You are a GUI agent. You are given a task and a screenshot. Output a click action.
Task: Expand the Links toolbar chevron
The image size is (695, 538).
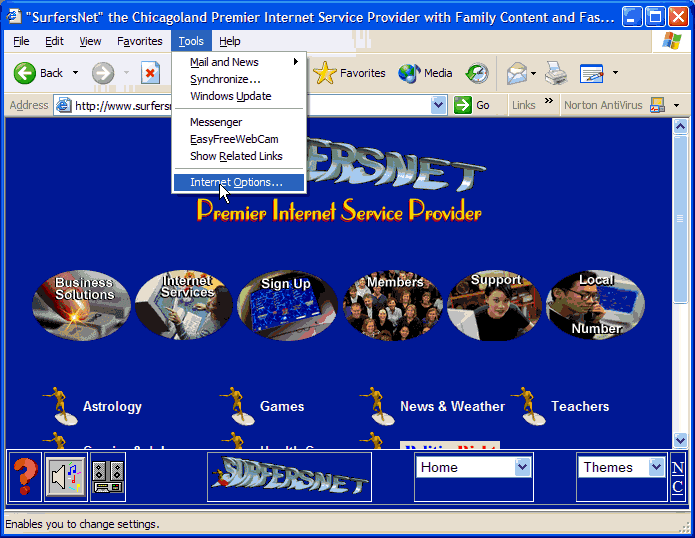click(549, 101)
